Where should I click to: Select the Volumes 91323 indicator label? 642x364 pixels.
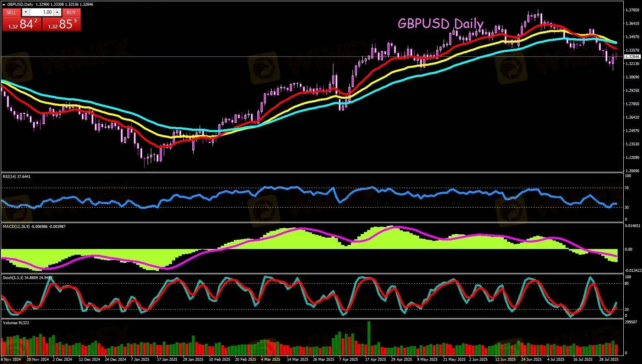pyautogui.click(x=16, y=323)
